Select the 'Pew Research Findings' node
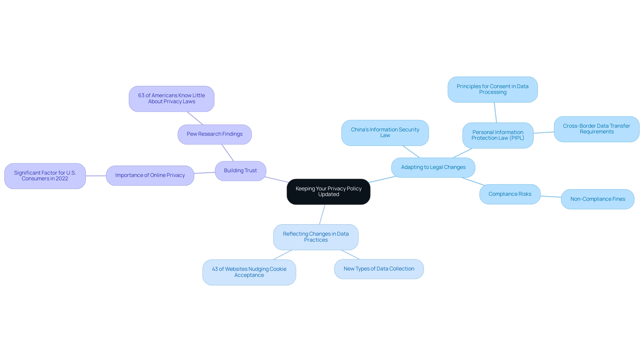The width and height of the screenshot is (644, 363). [x=215, y=133]
